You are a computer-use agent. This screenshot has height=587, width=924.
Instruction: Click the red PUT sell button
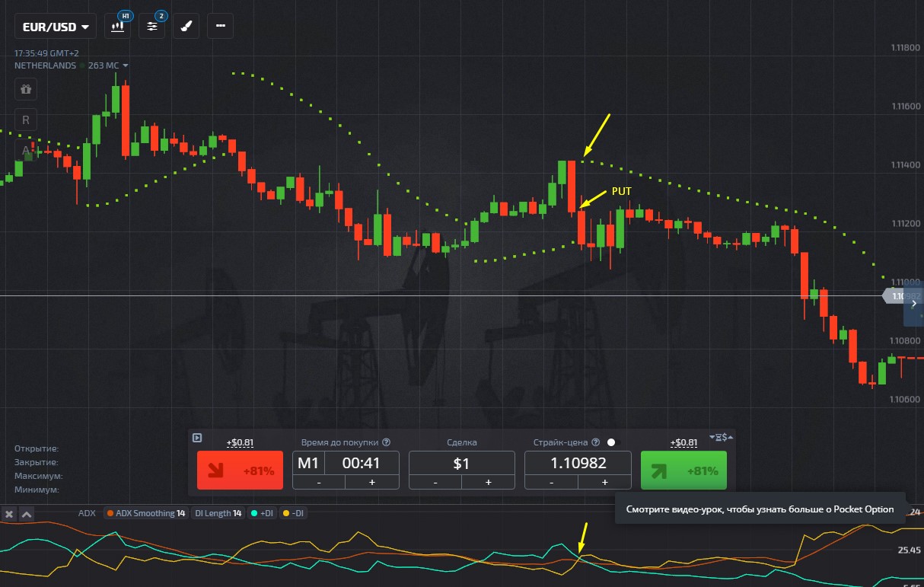tap(239, 470)
